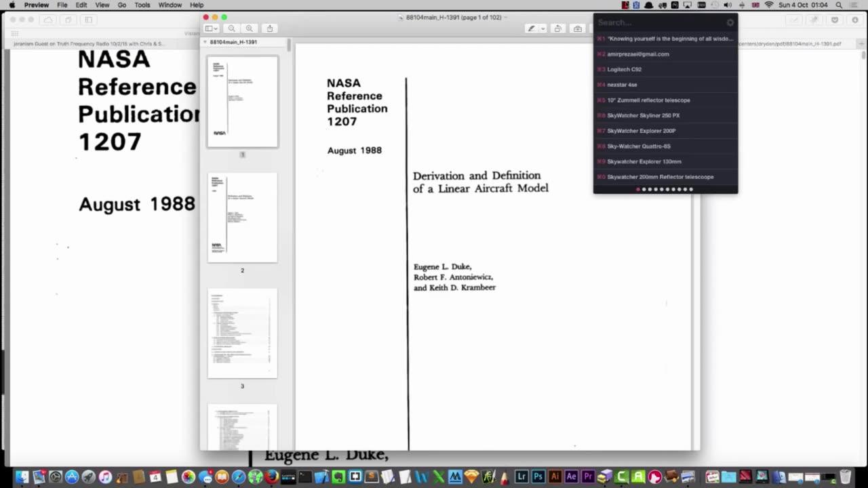Click the clipboard popup Search field
This screenshot has height=488, width=868.
click(658, 22)
